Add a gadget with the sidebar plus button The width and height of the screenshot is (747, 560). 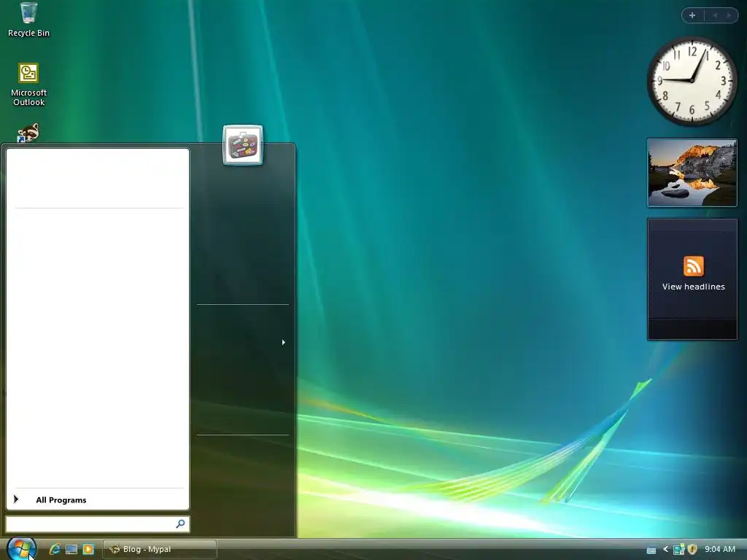[x=692, y=15]
